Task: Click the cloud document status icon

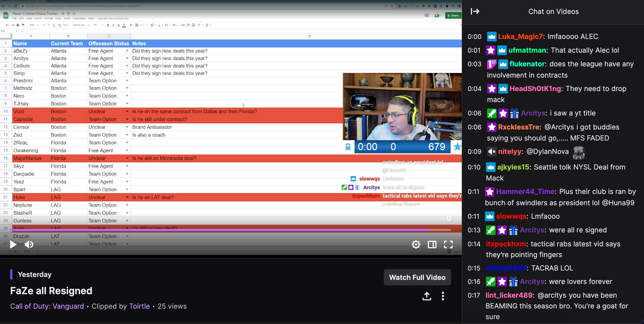Action: pyautogui.click(x=74, y=13)
